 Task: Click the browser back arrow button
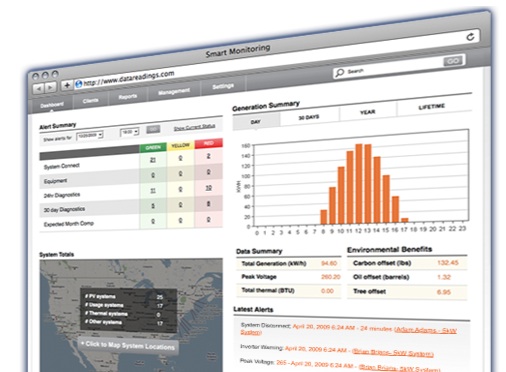(x=39, y=89)
